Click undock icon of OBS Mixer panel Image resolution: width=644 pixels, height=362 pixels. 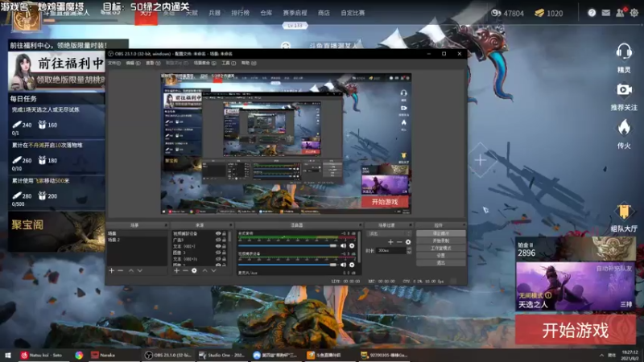click(x=360, y=225)
